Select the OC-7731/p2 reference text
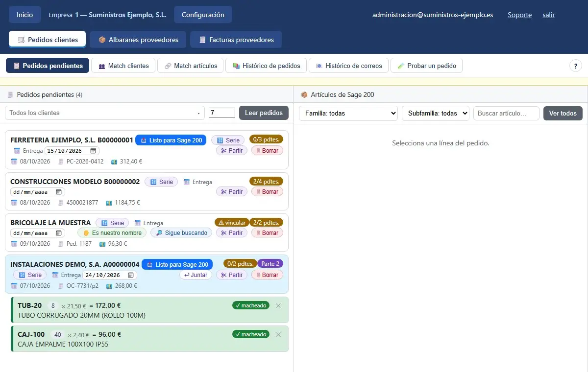Image resolution: width=588 pixels, height=372 pixels. [x=82, y=286]
